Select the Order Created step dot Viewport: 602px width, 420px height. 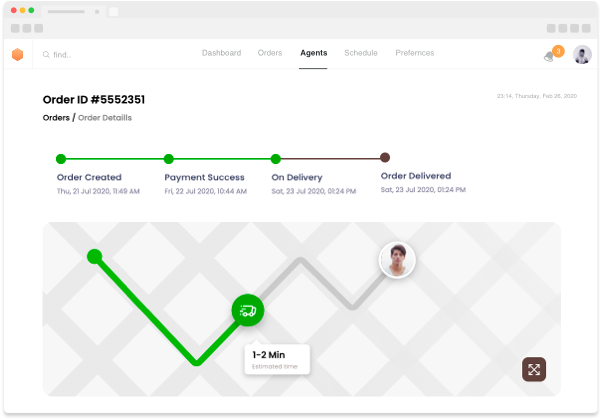[61, 158]
